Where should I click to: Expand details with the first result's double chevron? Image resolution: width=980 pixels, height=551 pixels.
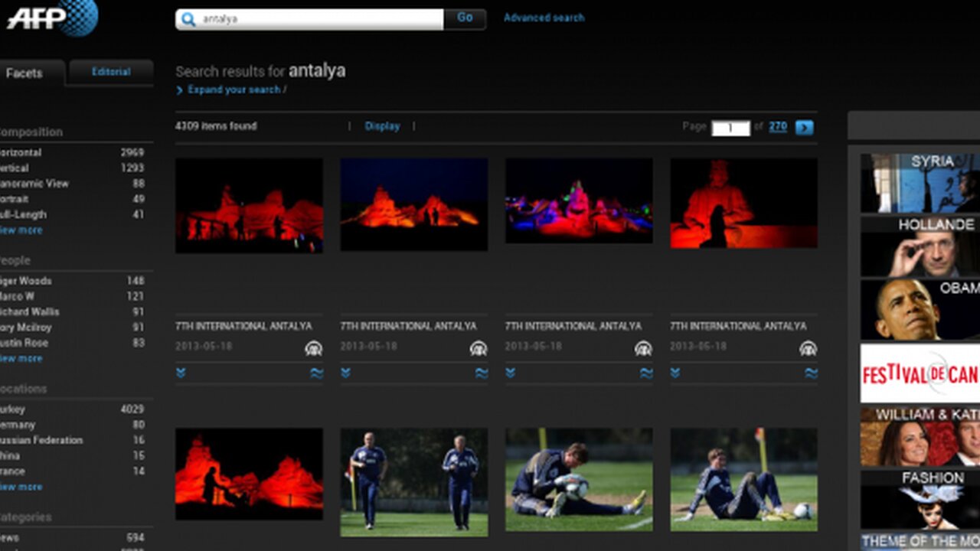pyautogui.click(x=181, y=373)
